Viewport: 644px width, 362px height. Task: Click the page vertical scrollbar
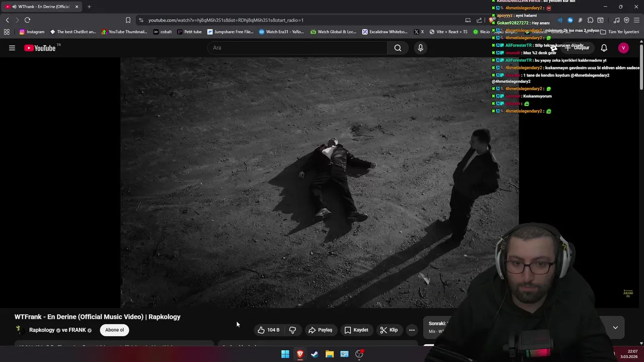coord(641,68)
